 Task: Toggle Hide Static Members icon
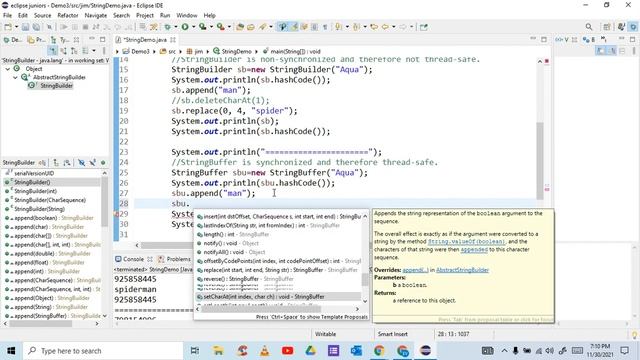[93, 163]
